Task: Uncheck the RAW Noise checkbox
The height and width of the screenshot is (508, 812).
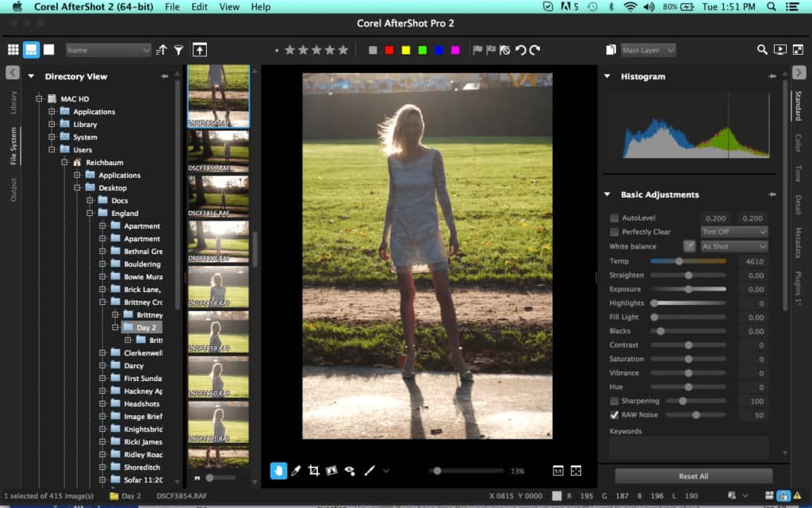Action: [x=615, y=415]
